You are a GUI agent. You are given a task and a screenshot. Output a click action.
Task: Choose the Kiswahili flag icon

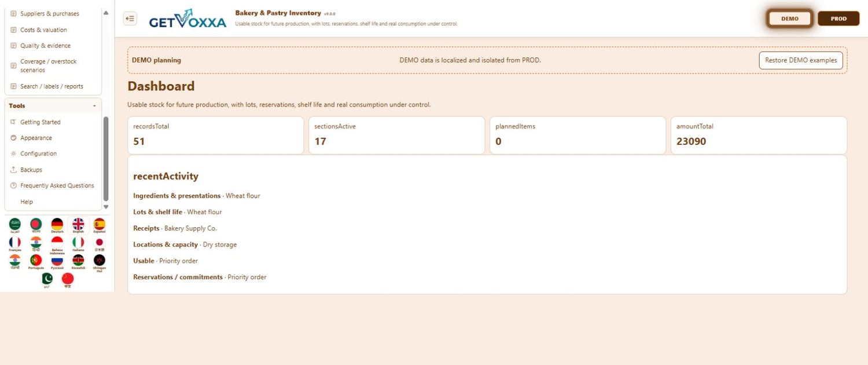(78, 260)
